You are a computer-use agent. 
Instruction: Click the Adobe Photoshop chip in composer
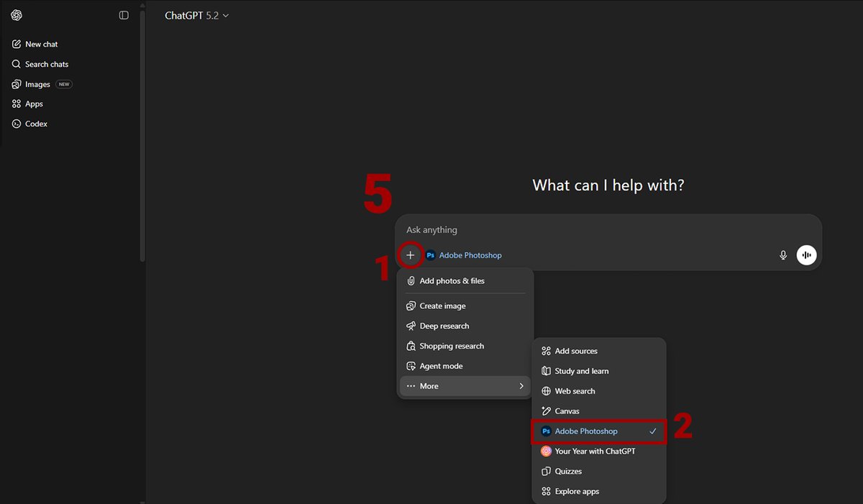click(x=464, y=255)
